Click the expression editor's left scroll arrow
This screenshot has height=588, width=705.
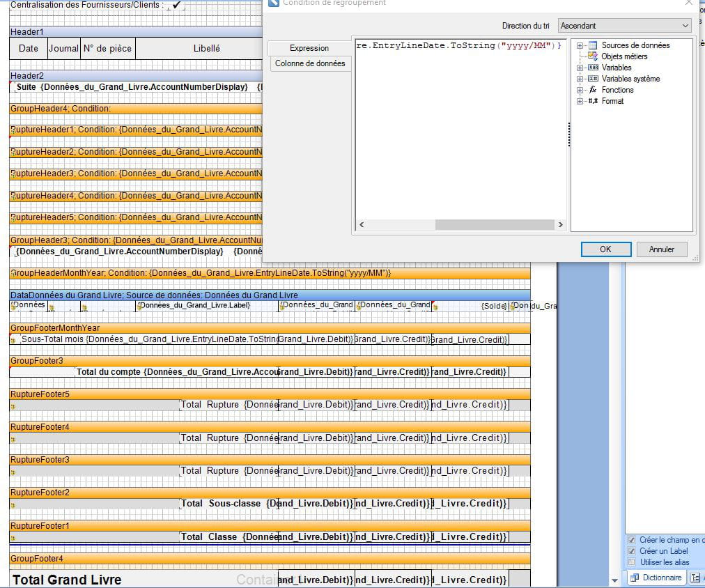(362, 224)
